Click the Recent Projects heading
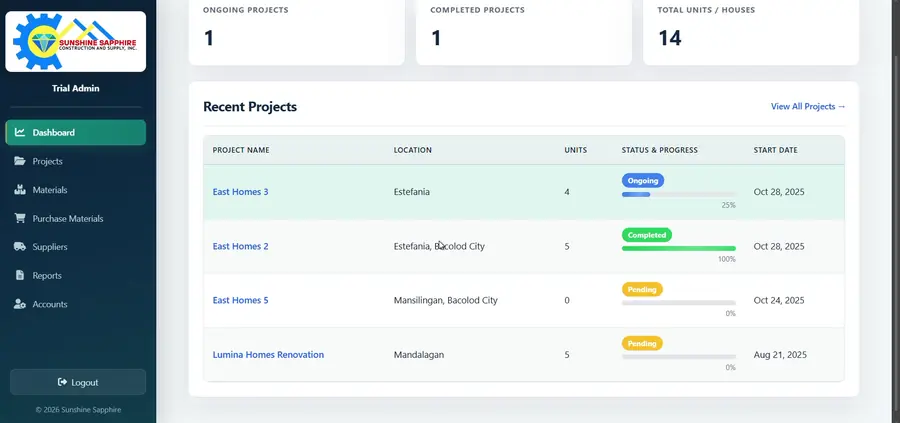900x423 pixels. [250, 107]
